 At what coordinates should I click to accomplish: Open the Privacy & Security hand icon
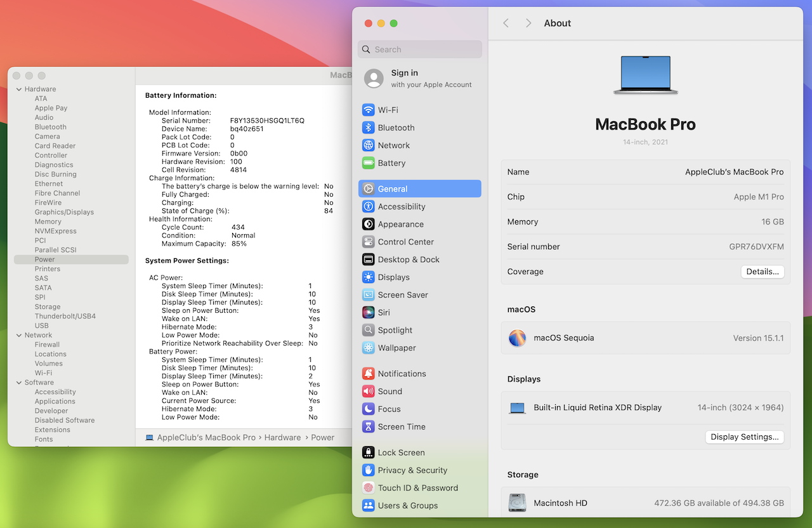(x=369, y=470)
